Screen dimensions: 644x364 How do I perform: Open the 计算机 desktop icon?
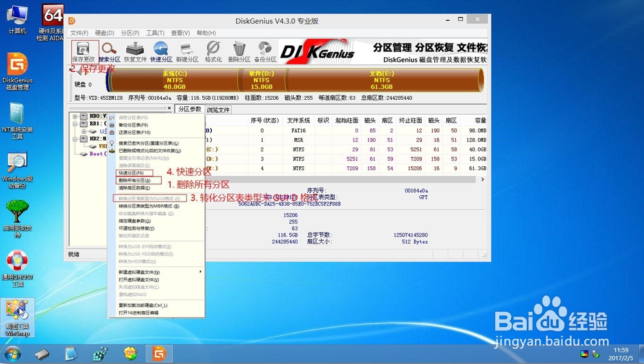(17, 19)
